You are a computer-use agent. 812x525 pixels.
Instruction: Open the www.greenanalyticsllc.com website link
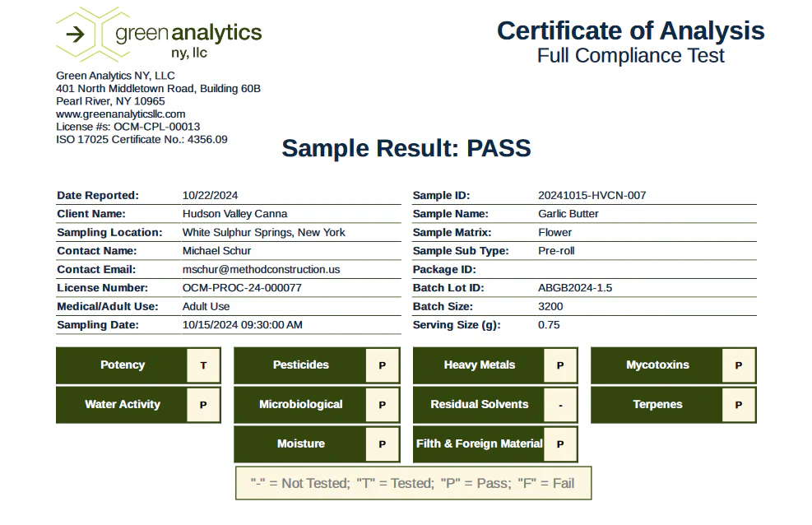coord(121,114)
